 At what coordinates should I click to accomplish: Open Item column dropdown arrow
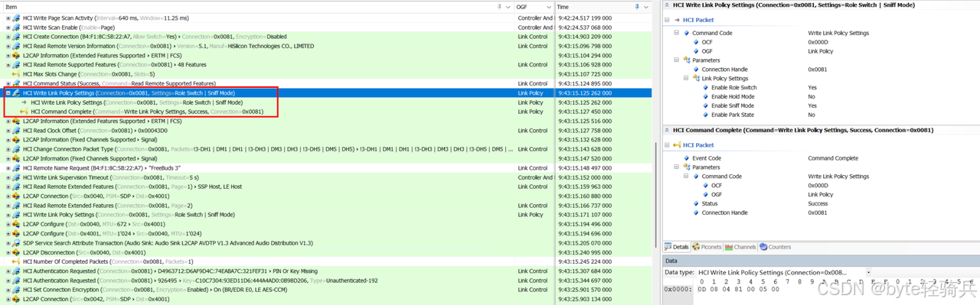[x=508, y=7]
